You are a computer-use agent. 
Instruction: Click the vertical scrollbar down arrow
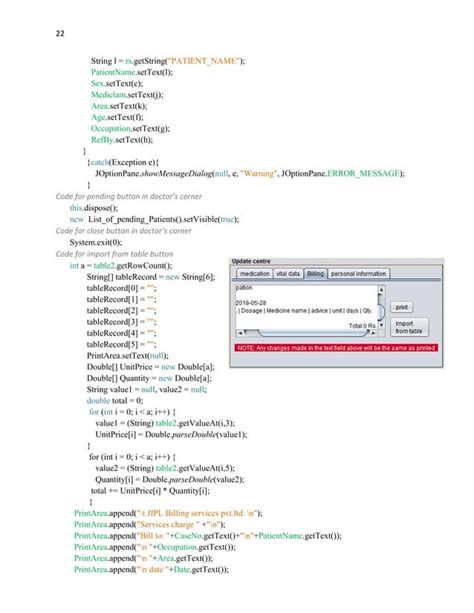[x=381, y=325]
